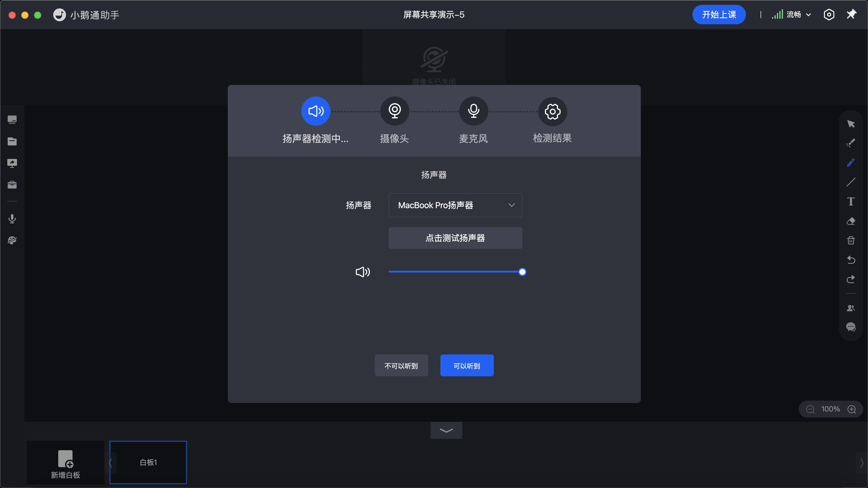
Task: Open the settings hexagon icon in title bar
Action: [x=829, y=15]
